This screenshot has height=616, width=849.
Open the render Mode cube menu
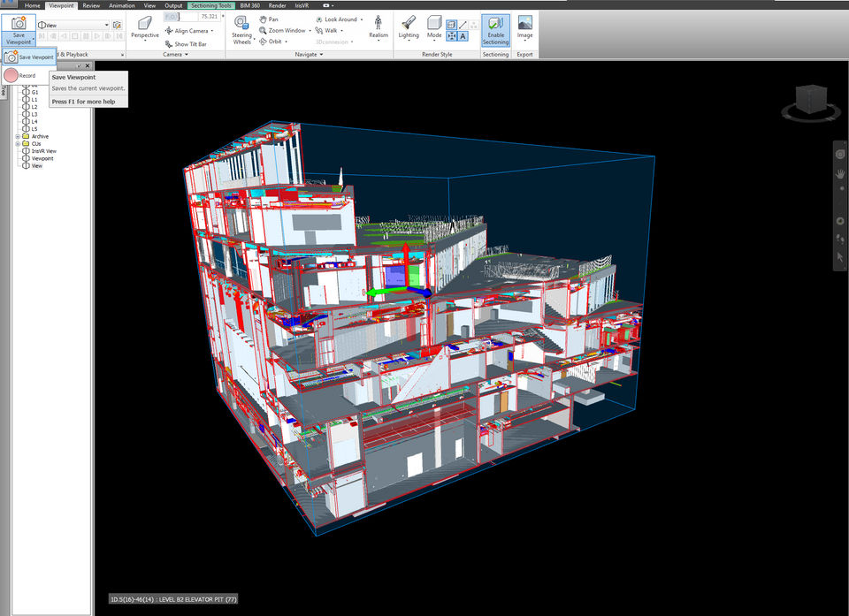click(434, 27)
